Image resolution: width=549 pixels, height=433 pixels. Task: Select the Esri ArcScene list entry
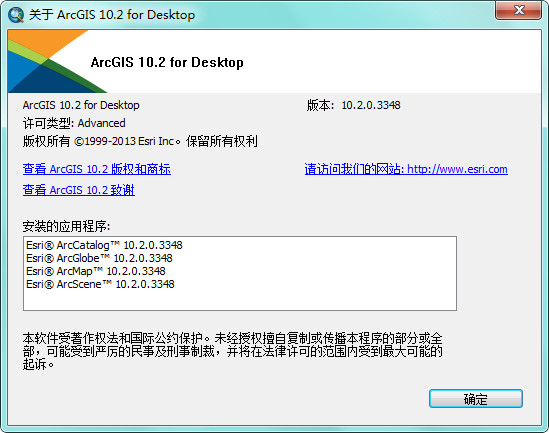coord(100,284)
